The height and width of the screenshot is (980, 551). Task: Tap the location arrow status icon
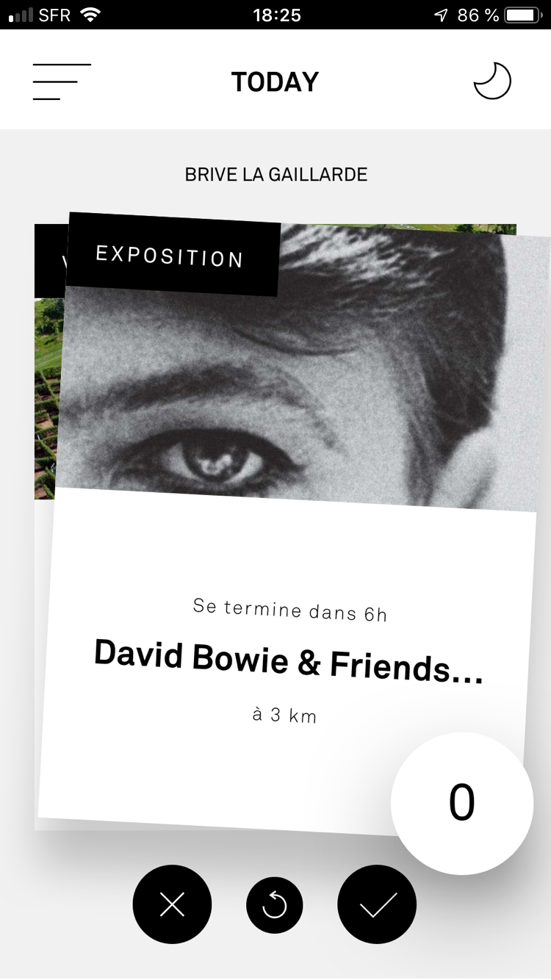(441, 15)
